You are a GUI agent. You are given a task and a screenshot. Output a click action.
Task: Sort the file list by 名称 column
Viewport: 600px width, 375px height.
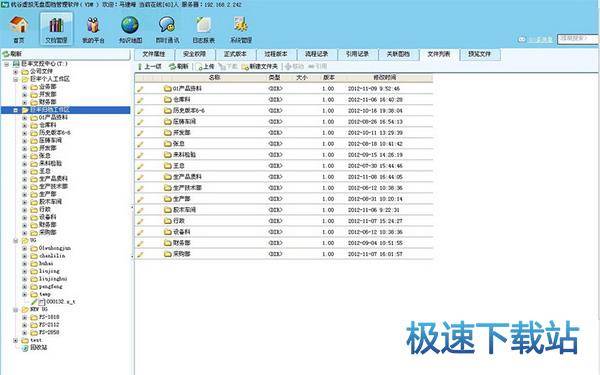(214, 78)
